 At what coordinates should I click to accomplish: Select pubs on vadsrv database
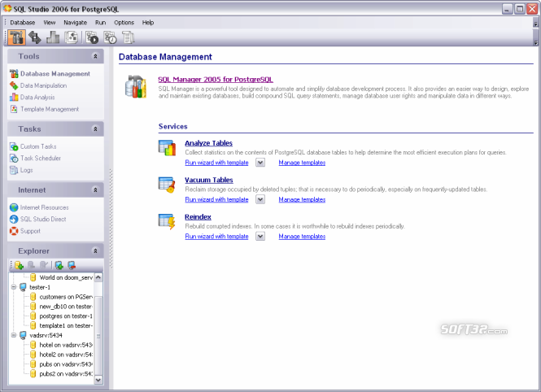pos(61,364)
